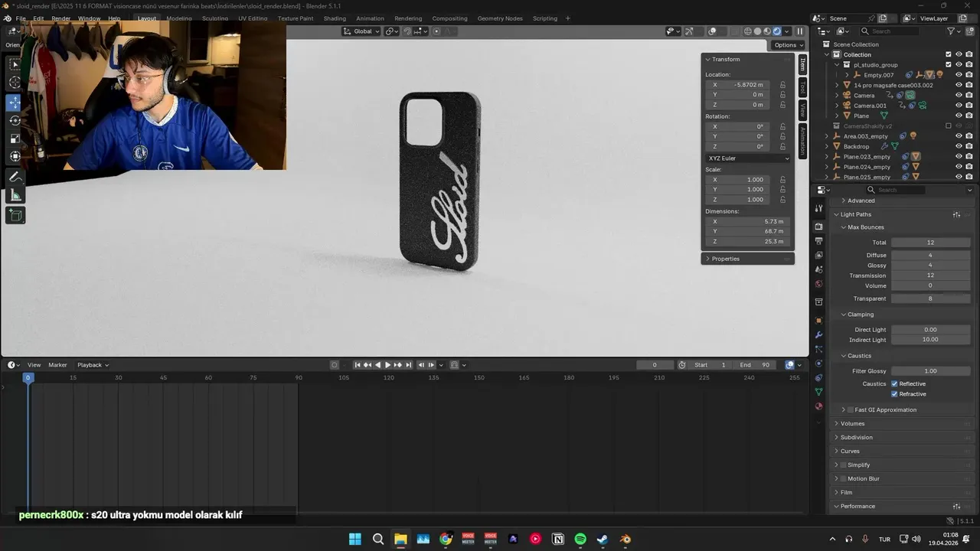The height and width of the screenshot is (551, 980).
Task: Select the Move tool in viewport toolbar
Action: (x=15, y=102)
